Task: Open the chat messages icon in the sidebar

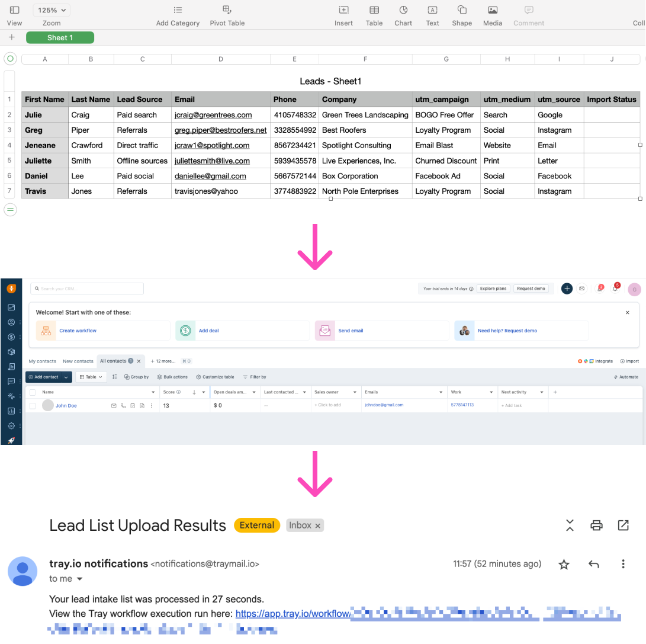Action: click(x=11, y=382)
